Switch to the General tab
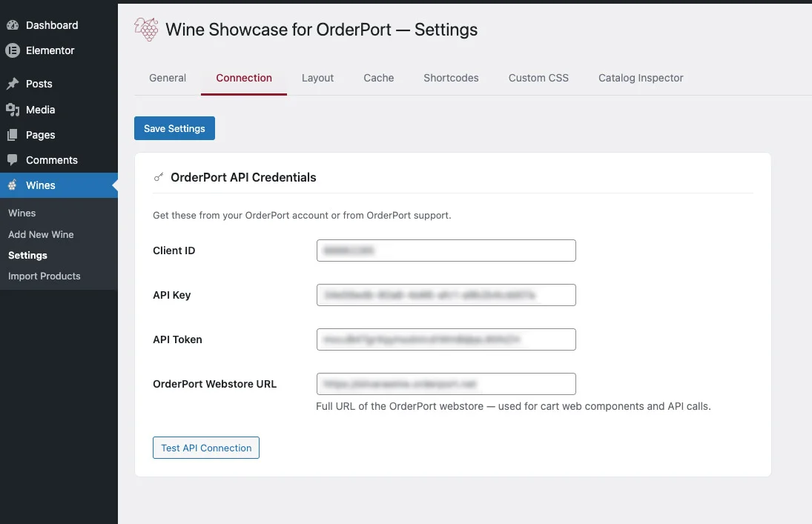 coord(168,78)
